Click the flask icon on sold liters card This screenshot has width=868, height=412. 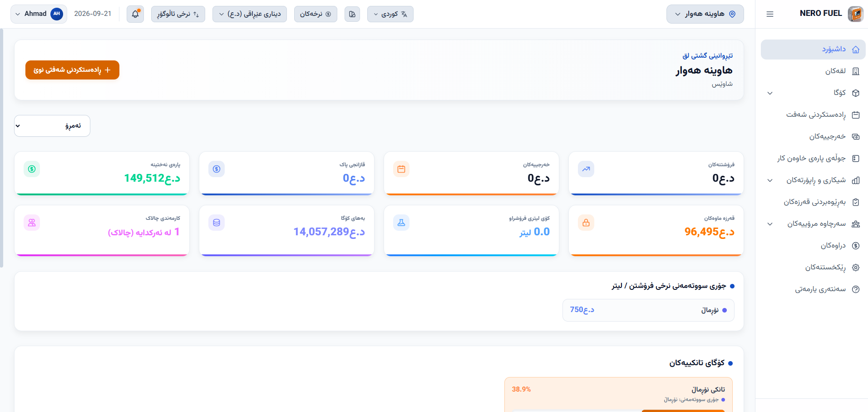(x=401, y=223)
